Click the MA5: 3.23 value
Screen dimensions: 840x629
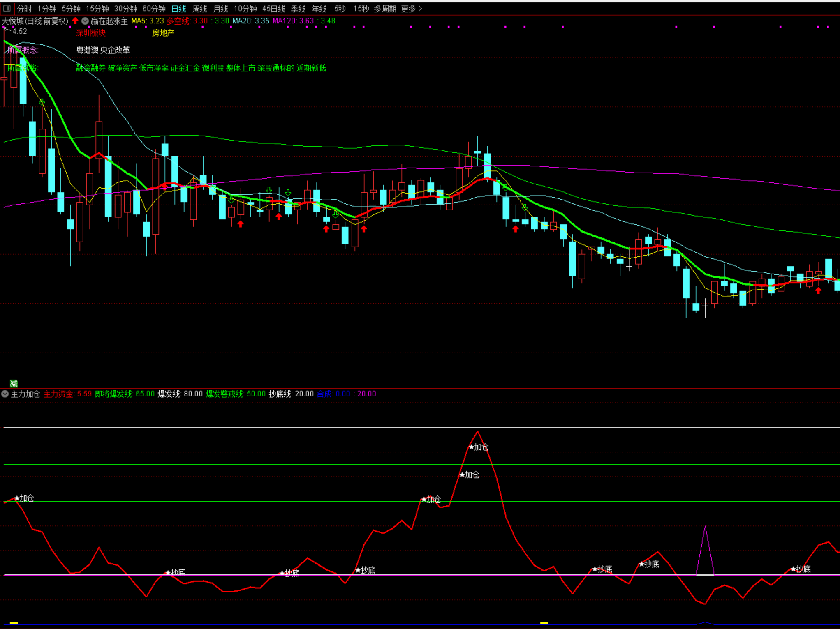(147, 21)
